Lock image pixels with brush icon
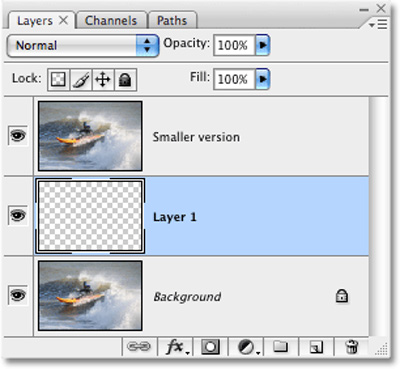Screen dimensions: 400x369 pos(81,80)
